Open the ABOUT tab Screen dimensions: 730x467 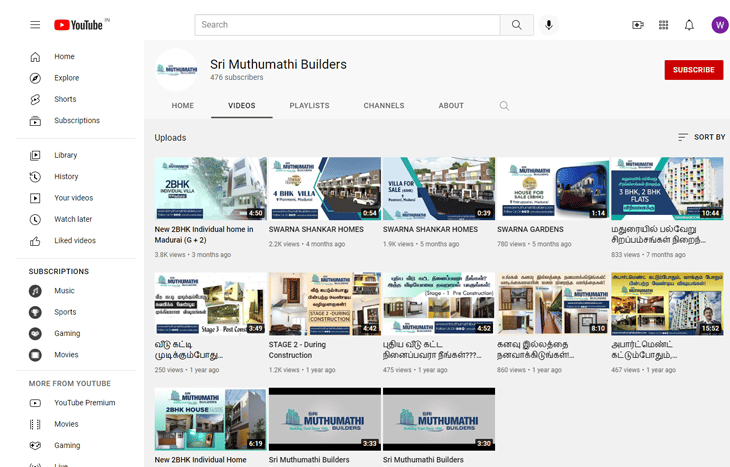pyautogui.click(x=451, y=106)
